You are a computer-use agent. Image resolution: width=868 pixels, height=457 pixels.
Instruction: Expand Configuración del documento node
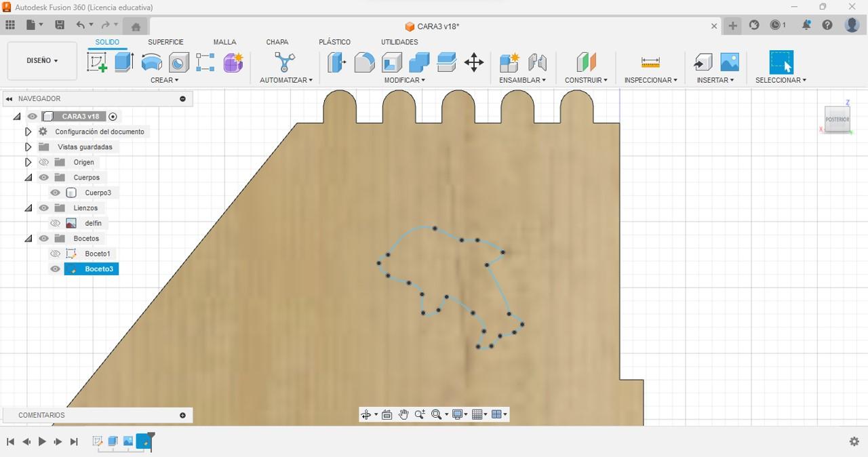point(28,132)
